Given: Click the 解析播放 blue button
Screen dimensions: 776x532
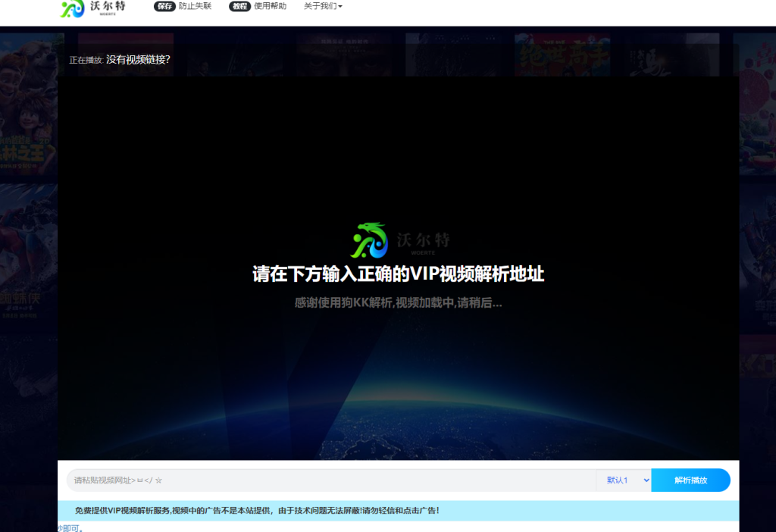Looking at the screenshot, I should coord(690,480).
